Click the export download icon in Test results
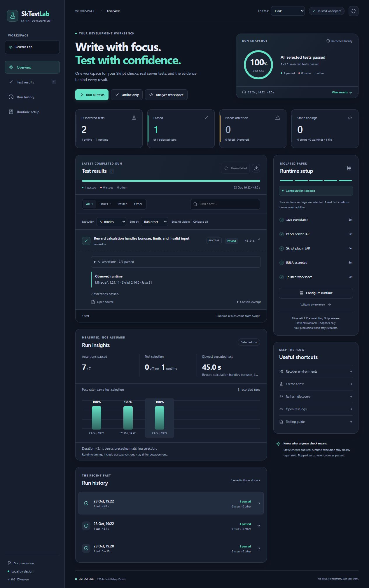This screenshot has width=369, height=588. (256, 168)
